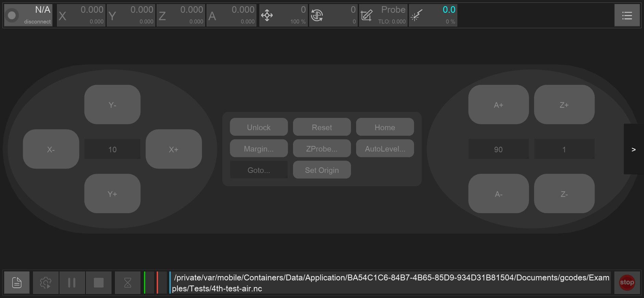Open the XY jog step value 10
This screenshot has width=644, height=298.
112,149
